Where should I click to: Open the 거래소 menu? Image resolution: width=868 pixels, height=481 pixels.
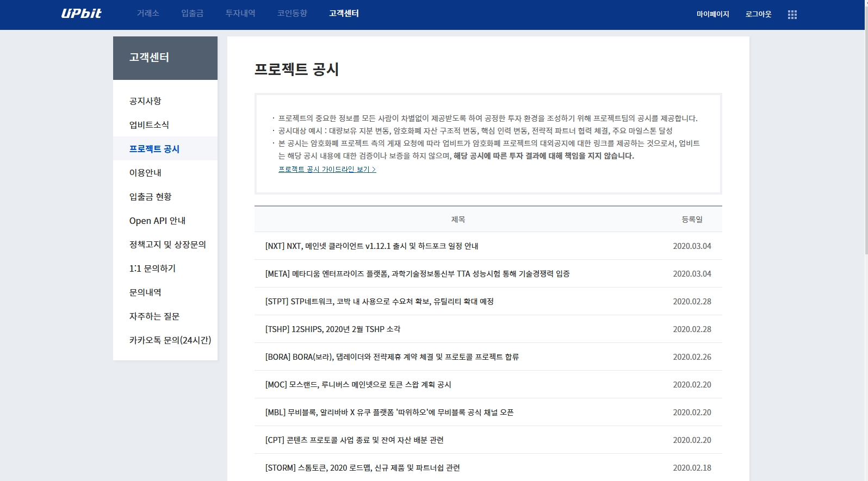[148, 14]
